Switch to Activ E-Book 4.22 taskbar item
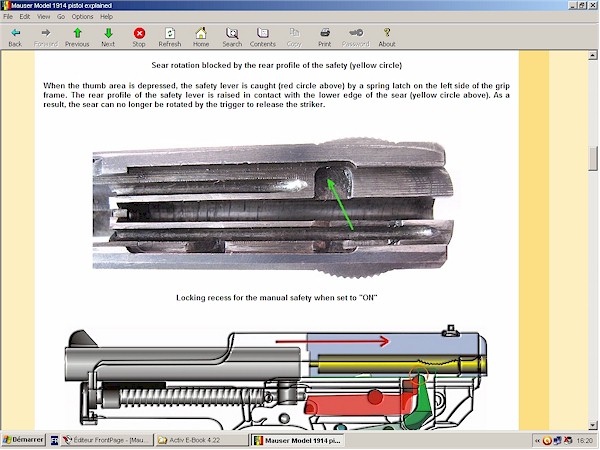Screen dimensions: 600x450 [x=202, y=440]
